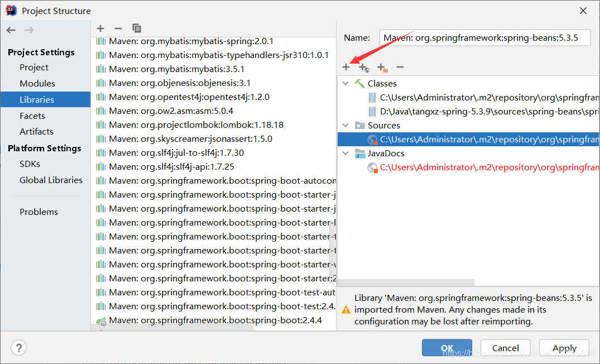Click the Cancel button
600x364 pixels.
(506, 348)
